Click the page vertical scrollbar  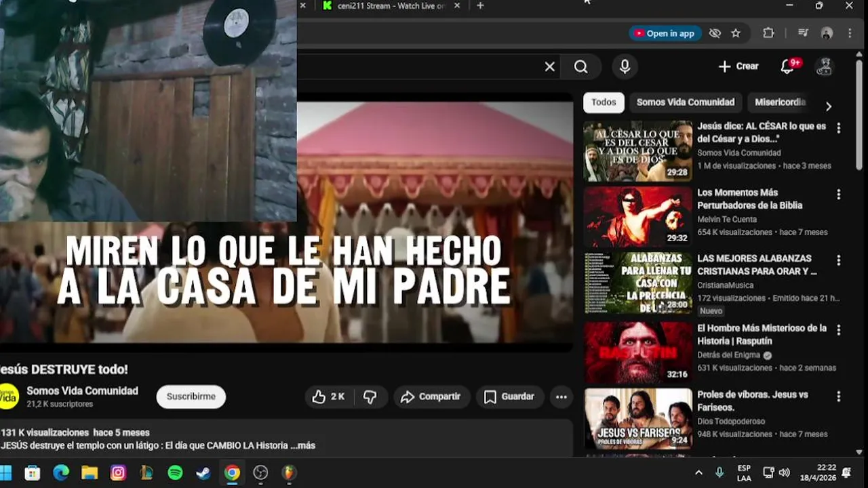point(859,115)
